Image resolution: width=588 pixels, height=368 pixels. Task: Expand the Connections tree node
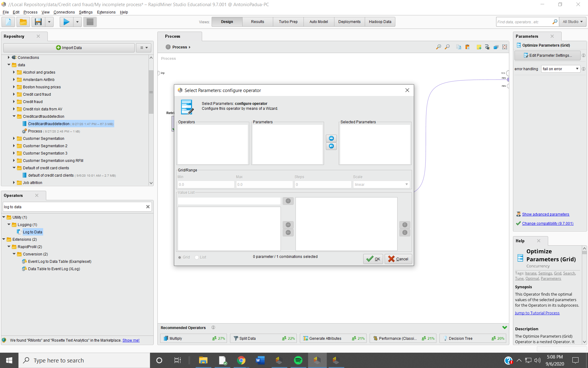9,57
